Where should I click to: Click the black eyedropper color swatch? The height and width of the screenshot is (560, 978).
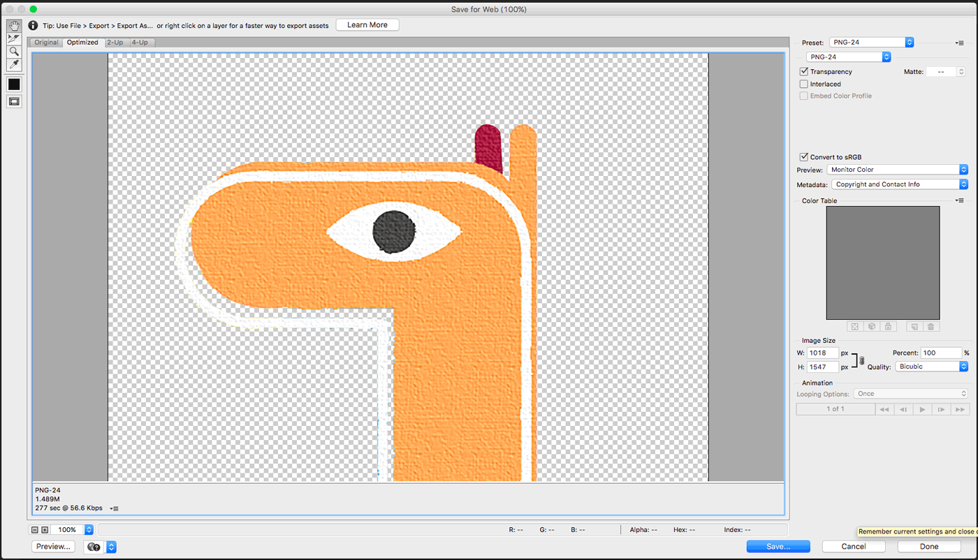(x=14, y=84)
